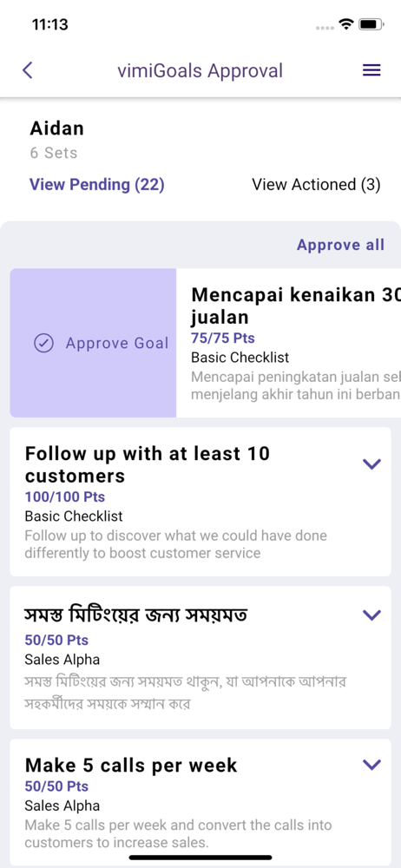Screen dimensions: 401x868
Task: Open the Mencapai kenaikan jualan goal card
Action: click(x=288, y=343)
